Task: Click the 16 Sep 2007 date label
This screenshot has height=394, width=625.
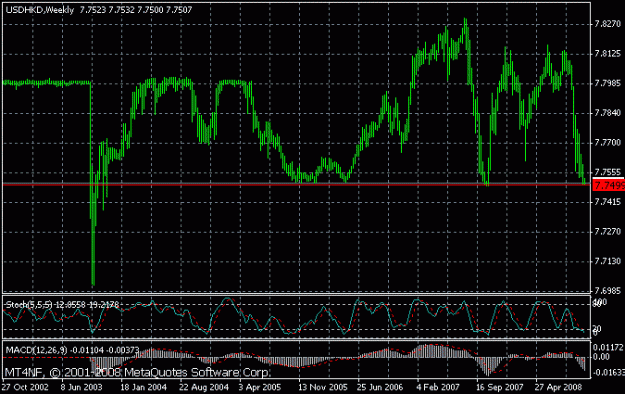Action: (499, 387)
